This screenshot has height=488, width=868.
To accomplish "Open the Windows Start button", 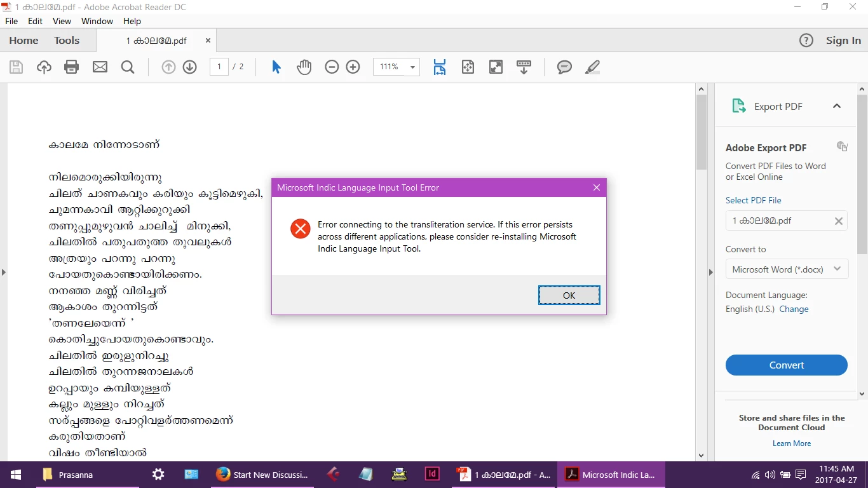I will tap(16, 475).
